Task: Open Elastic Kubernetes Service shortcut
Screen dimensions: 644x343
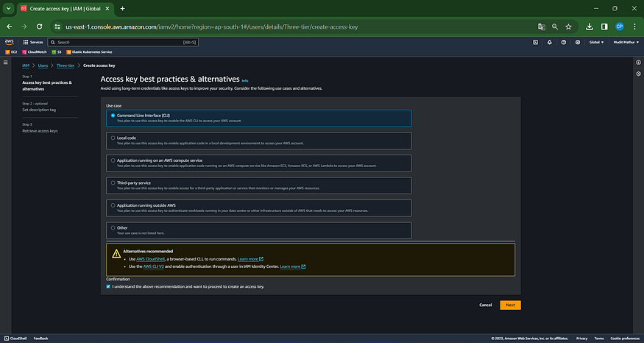Action: tap(89, 52)
